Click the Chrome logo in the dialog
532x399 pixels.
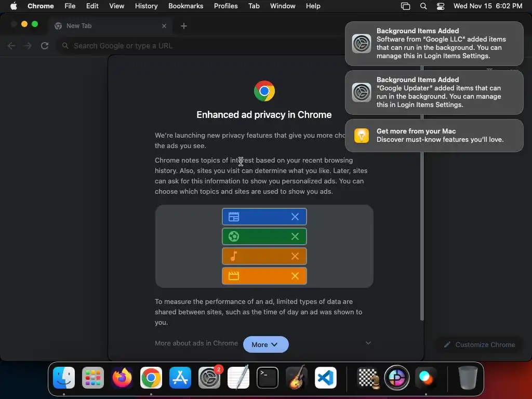tap(264, 91)
